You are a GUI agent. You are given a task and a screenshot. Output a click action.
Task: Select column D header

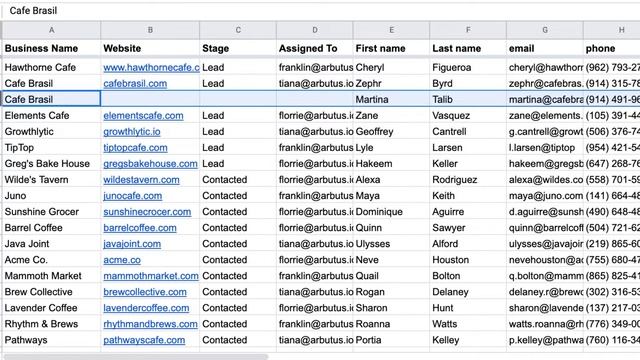coord(315,30)
